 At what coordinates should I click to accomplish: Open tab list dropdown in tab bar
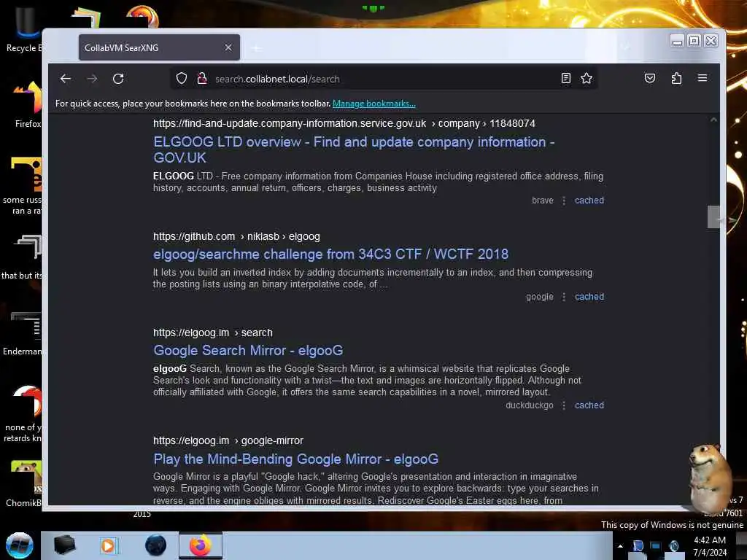(x=625, y=47)
